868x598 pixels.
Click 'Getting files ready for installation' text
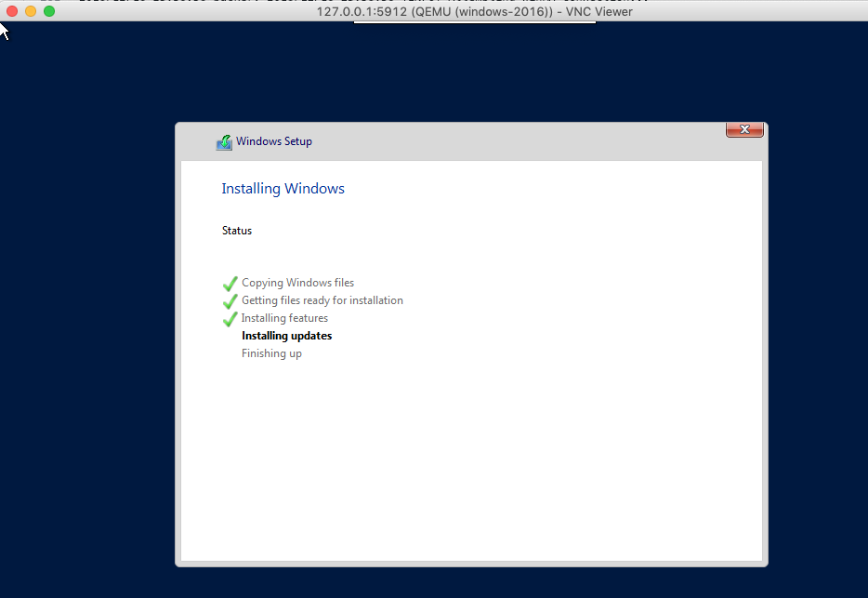coord(322,300)
